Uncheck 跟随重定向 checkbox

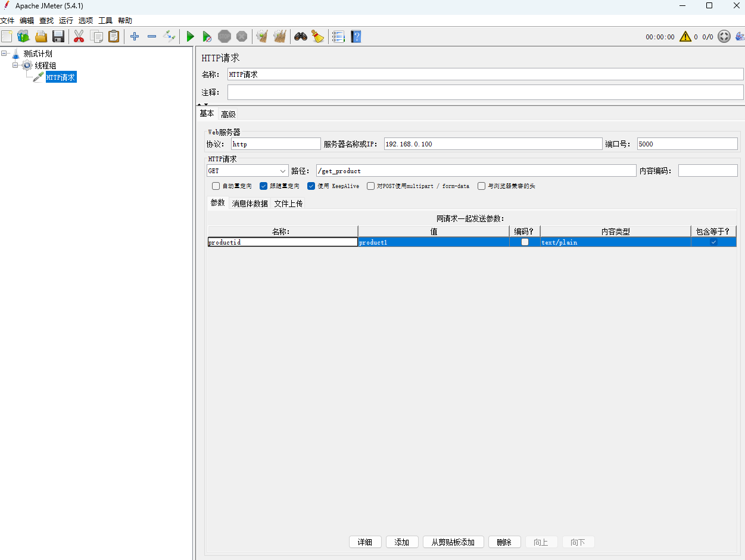pyautogui.click(x=264, y=186)
